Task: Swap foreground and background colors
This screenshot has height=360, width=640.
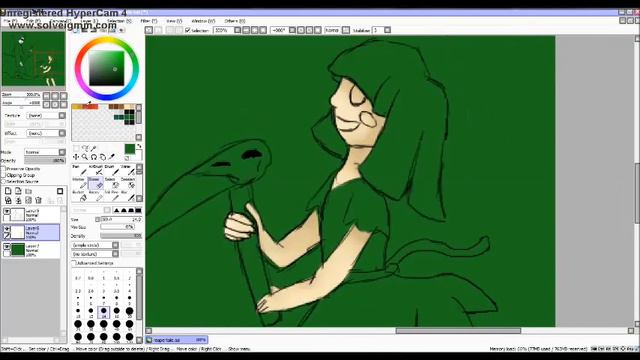Action: pyautogui.click(x=139, y=146)
